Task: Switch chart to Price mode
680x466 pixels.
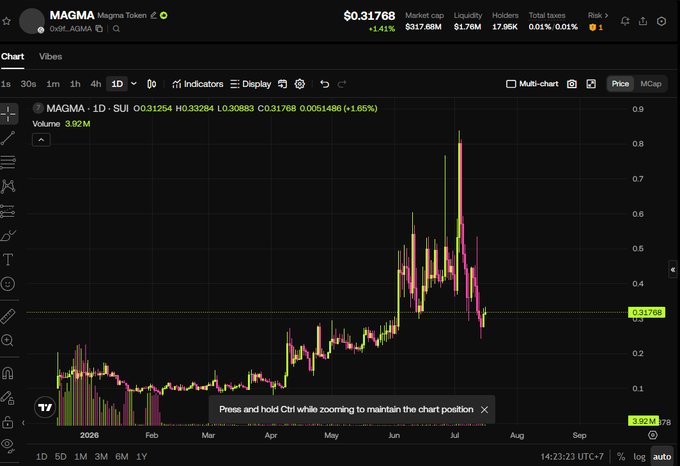Action: click(620, 84)
